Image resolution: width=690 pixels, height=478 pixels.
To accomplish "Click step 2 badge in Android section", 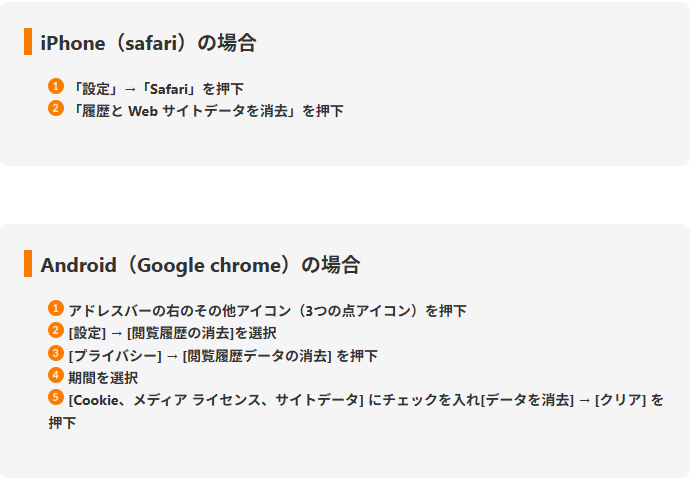I will 55,330.
